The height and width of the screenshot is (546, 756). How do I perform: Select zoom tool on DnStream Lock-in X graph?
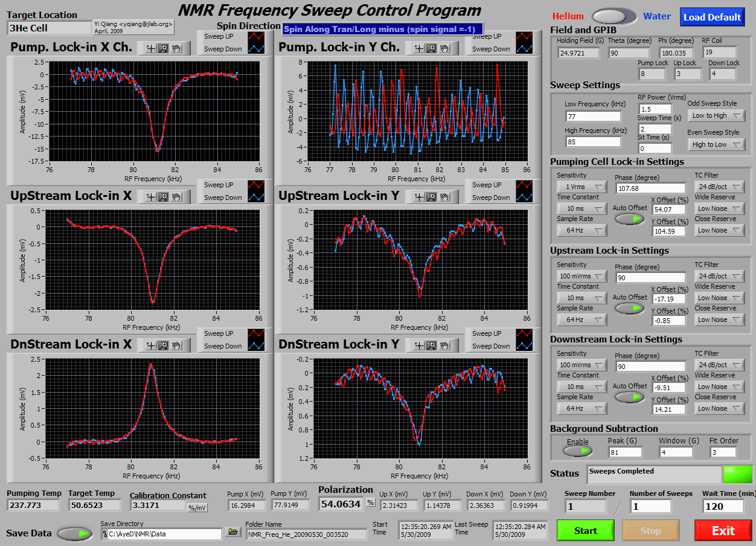point(163,345)
